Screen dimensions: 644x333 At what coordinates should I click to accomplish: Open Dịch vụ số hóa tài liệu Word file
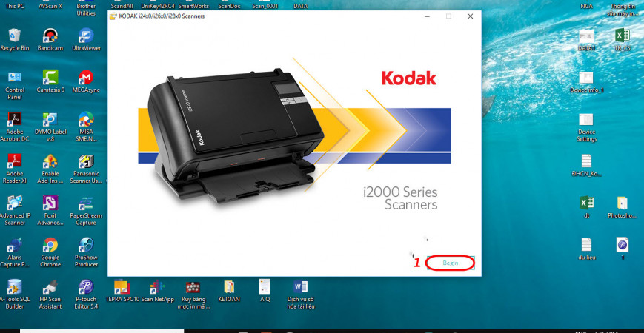pyautogui.click(x=301, y=295)
